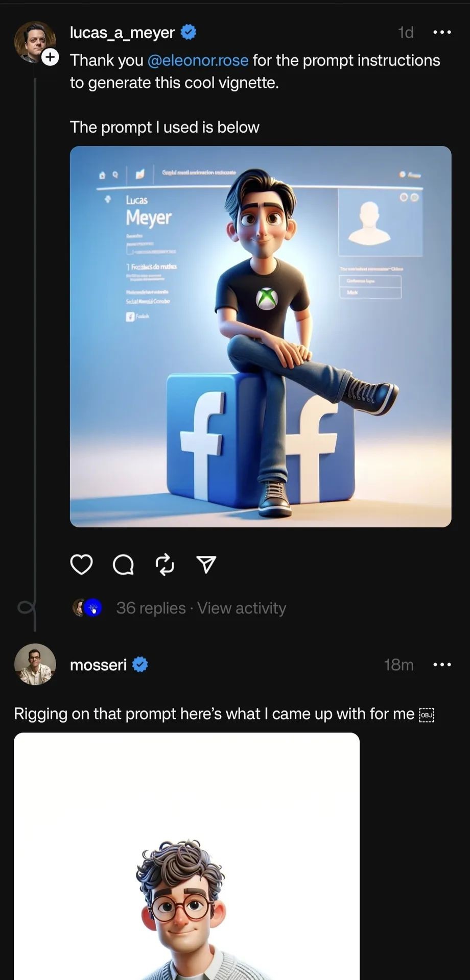470x980 pixels.
Task: Open the @eleonor.rose mention link
Action: (x=198, y=60)
